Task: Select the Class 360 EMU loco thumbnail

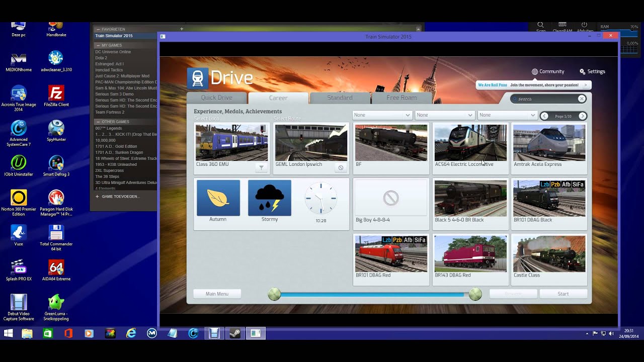Action: (x=231, y=142)
